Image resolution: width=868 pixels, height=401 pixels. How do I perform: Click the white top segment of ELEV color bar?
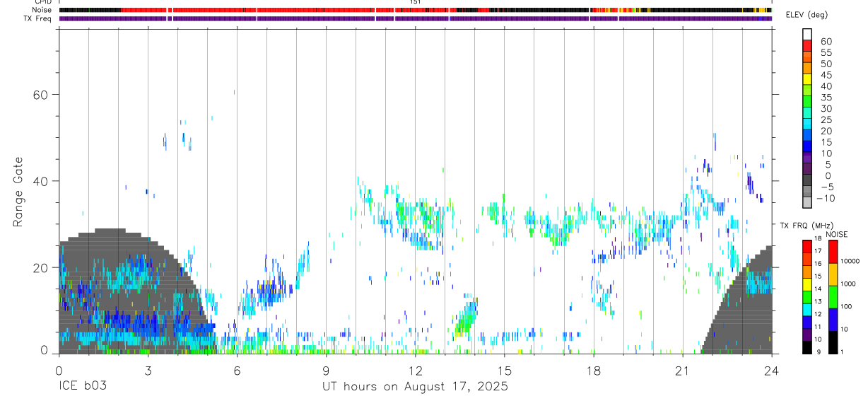tap(807, 34)
